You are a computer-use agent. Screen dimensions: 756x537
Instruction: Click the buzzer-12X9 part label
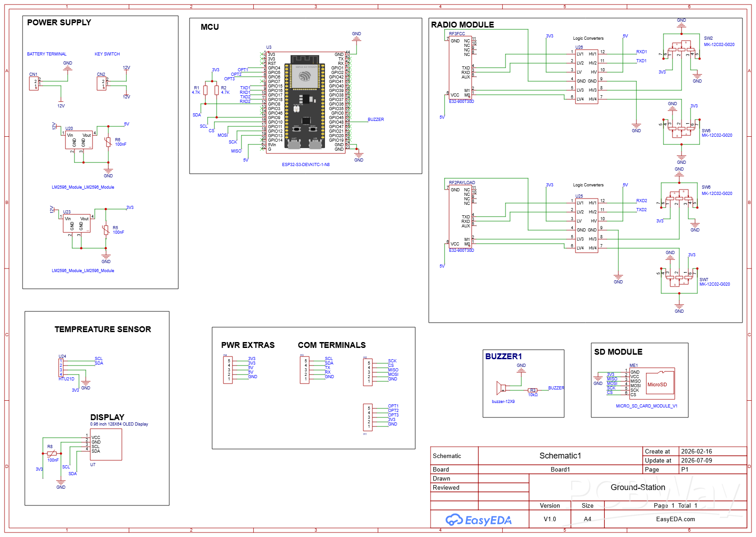pyautogui.click(x=503, y=402)
